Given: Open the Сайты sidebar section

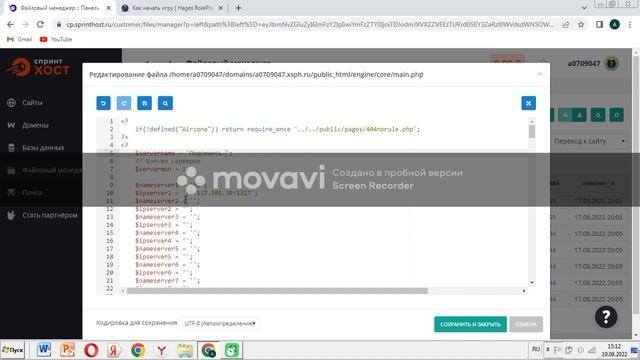Looking at the screenshot, I should [32, 102].
